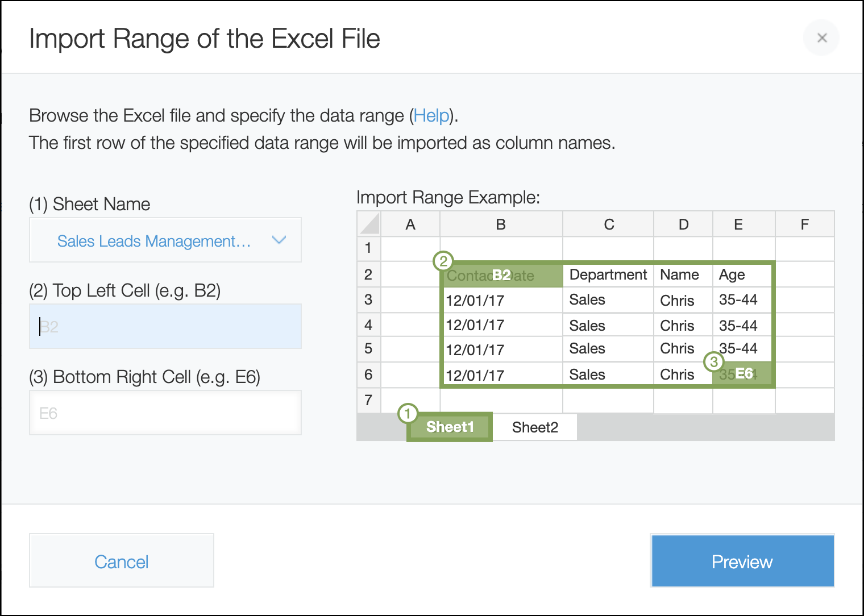
Task: Click the Department header cell
Action: click(608, 275)
